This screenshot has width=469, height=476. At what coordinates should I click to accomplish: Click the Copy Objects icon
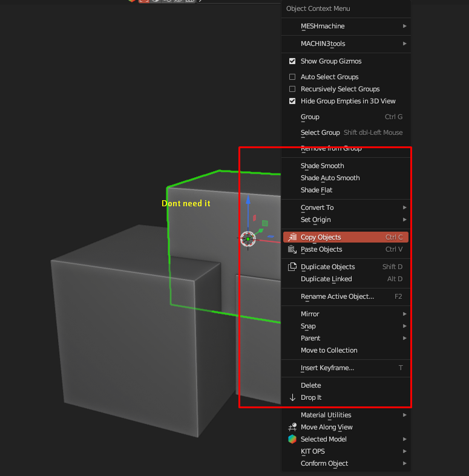click(292, 237)
